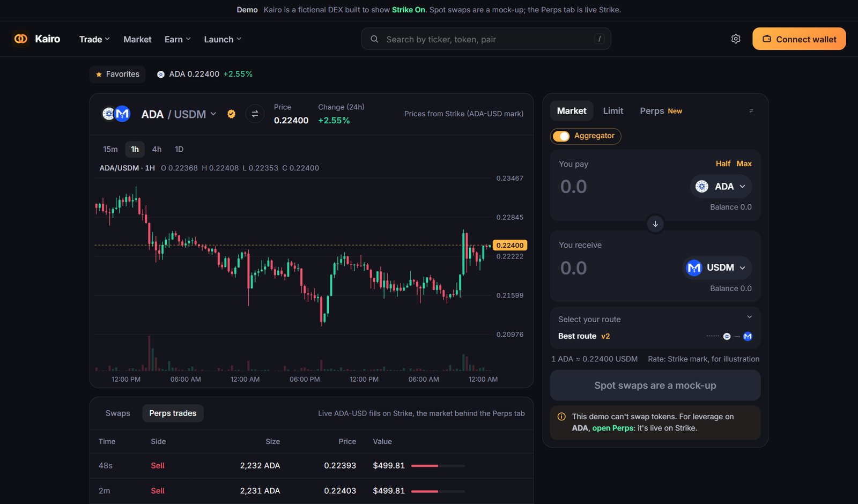Select the 1h chart interval
Screen dimensions: 858x504
(x=135, y=149)
